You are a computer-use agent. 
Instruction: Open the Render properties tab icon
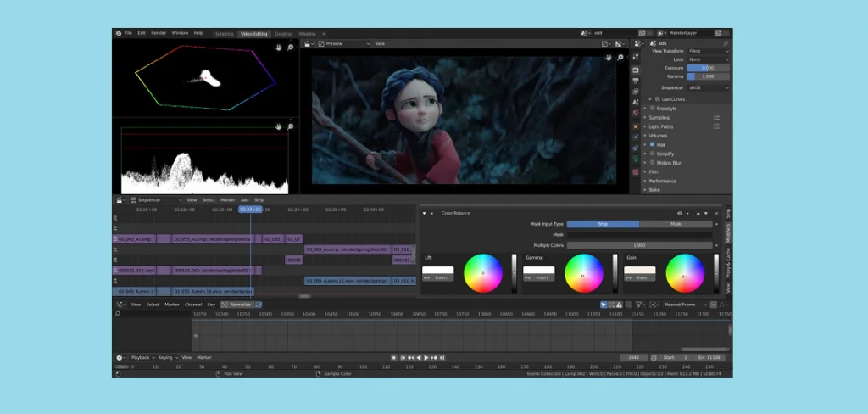[636, 70]
